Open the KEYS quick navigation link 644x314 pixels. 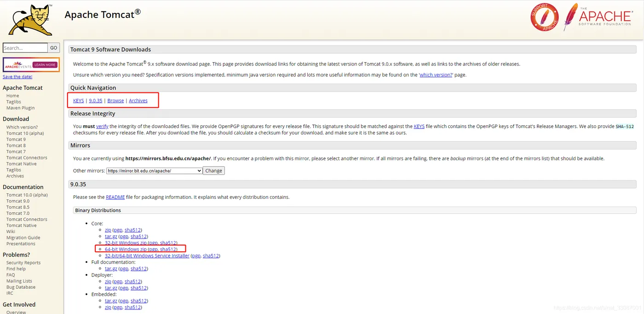click(79, 100)
